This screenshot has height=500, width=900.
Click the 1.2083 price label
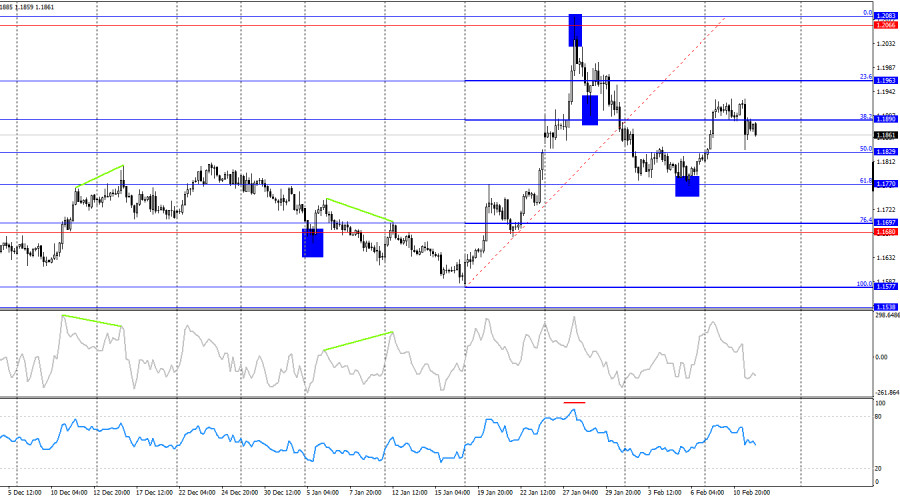[x=886, y=16]
